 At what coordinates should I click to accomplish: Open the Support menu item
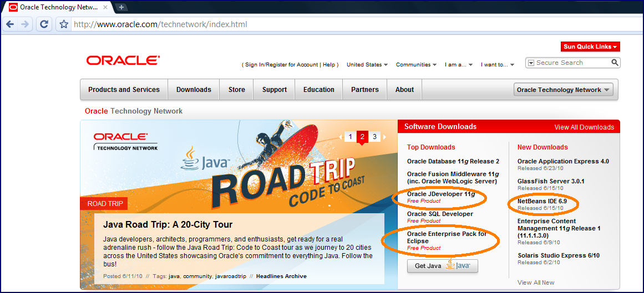click(x=275, y=90)
